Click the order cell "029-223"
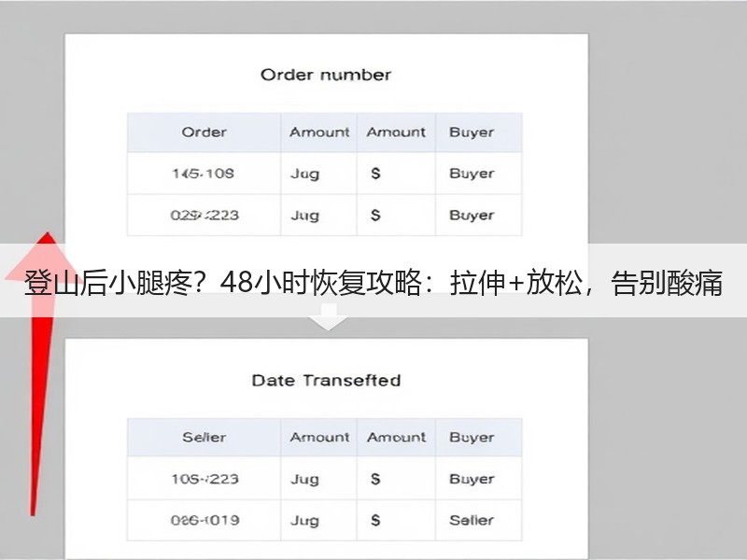Screen dimensions: 747x560 pyautogui.click(x=204, y=216)
